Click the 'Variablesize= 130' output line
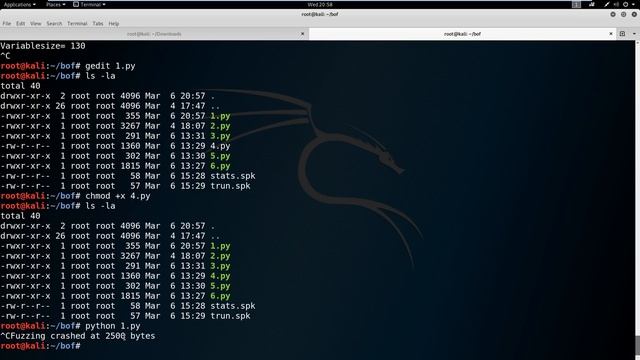Viewport: 640px width, 360px height. 43,46
